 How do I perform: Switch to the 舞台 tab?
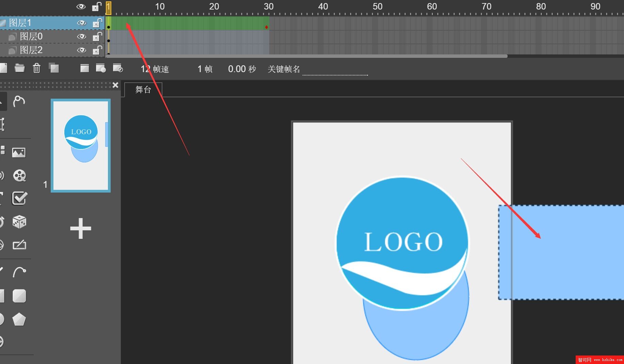click(143, 90)
